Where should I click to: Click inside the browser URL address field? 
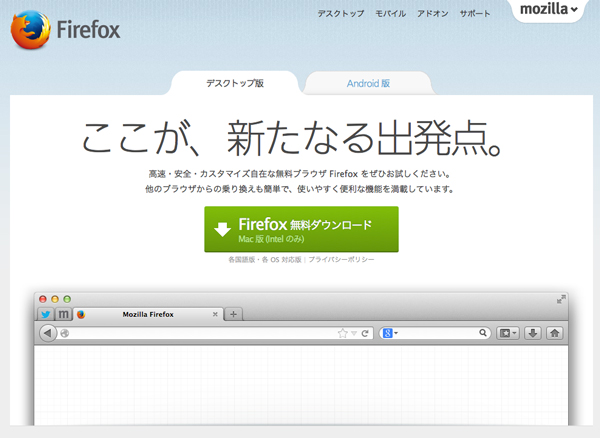point(200,333)
